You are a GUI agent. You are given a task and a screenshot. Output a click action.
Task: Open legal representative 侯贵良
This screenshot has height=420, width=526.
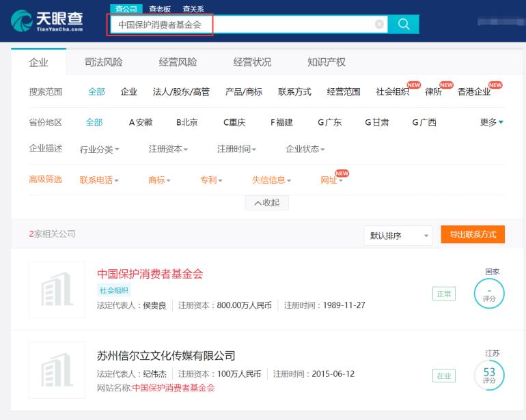[x=154, y=305]
